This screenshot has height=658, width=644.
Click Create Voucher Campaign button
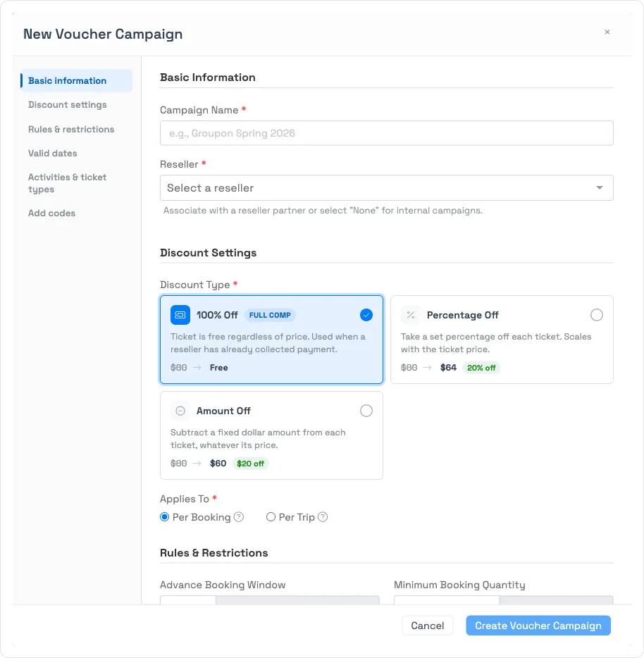pos(538,626)
